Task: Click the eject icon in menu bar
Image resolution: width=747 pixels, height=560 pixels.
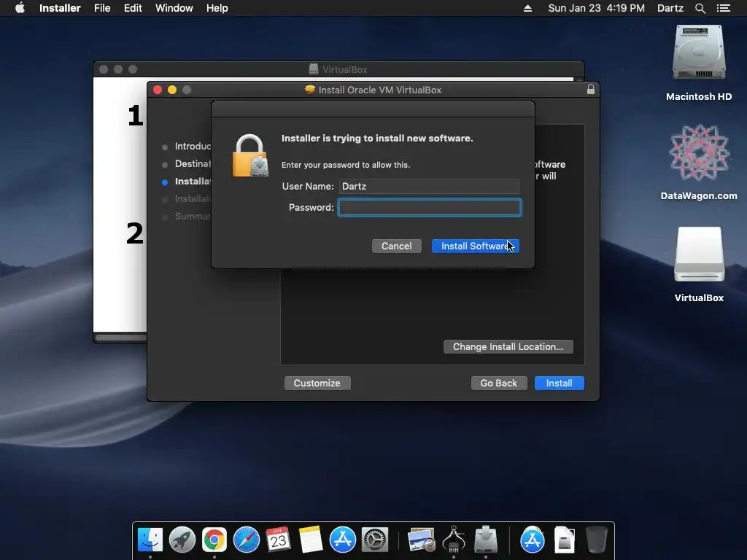Action: 527,8
